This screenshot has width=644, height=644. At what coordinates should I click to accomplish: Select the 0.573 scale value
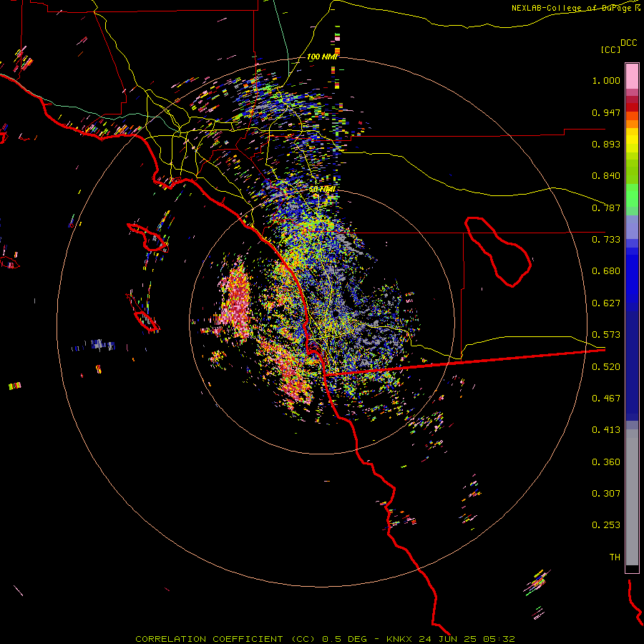tap(606, 335)
